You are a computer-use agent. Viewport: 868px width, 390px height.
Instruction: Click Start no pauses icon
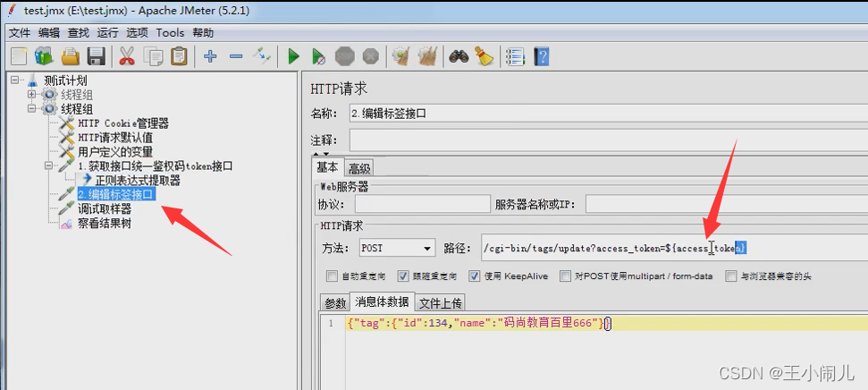tap(319, 56)
